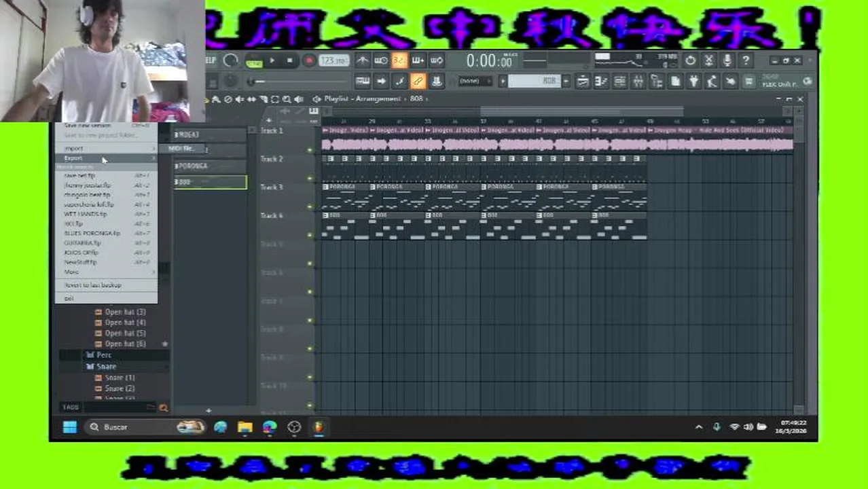Expand the Perc folder in browser
This screenshot has height=489, width=868.
click(103, 355)
